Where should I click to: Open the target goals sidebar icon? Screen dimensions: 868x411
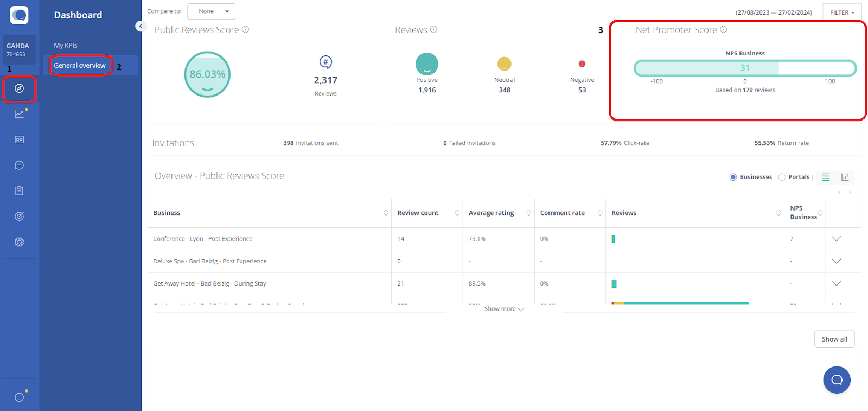pos(20,216)
